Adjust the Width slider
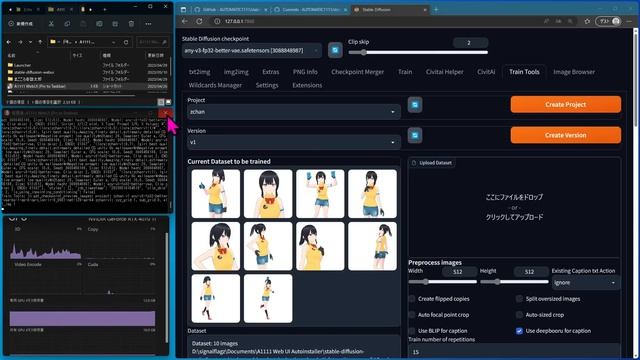The height and width of the screenshot is (360, 640). 442,282
